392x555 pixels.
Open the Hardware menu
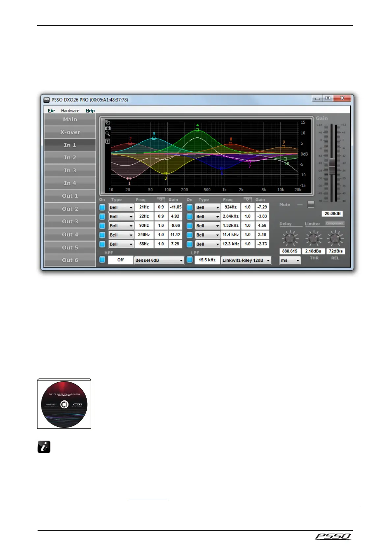(x=70, y=111)
